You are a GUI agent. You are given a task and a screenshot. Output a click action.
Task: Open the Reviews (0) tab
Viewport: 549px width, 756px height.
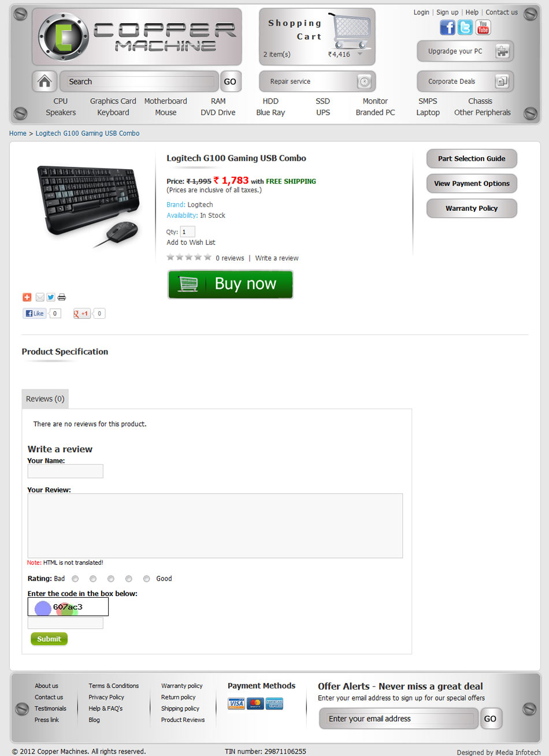tap(45, 399)
